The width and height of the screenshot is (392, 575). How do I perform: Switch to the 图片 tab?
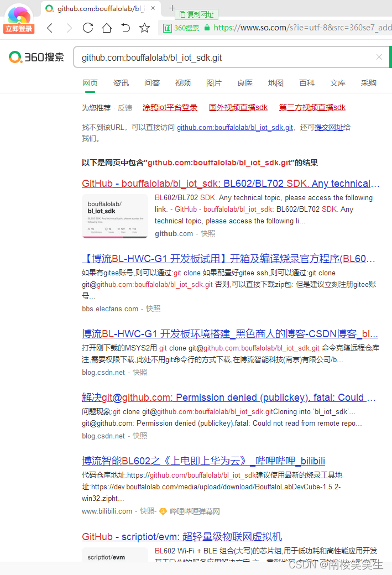point(214,83)
